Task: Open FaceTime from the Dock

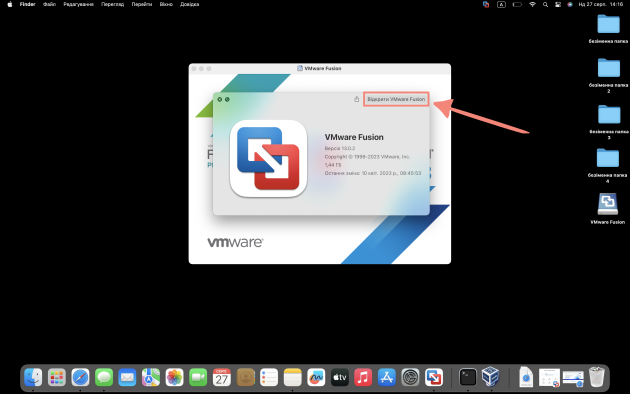Action: 198,378
